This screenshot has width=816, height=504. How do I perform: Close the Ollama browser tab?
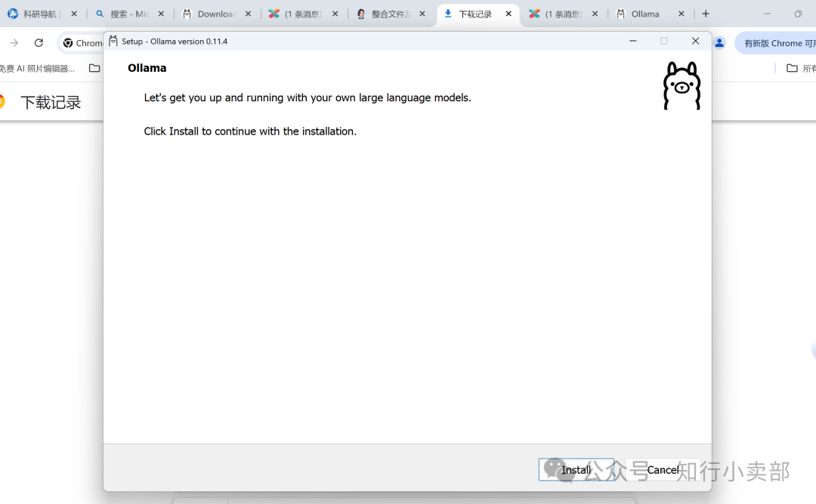coord(682,14)
